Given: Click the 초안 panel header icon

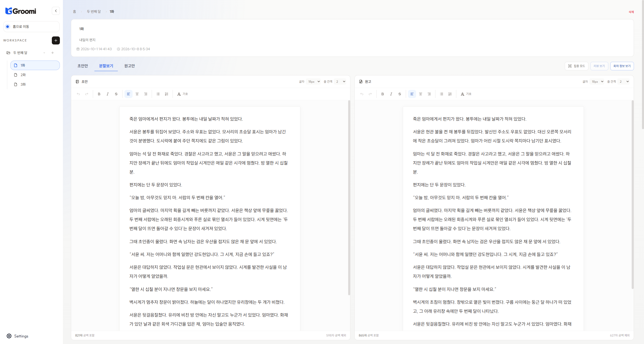Looking at the screenshot, I should pos(77,82).
